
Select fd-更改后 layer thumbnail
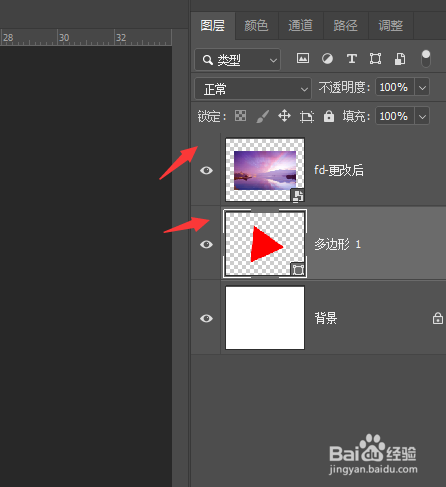(265, 170)
